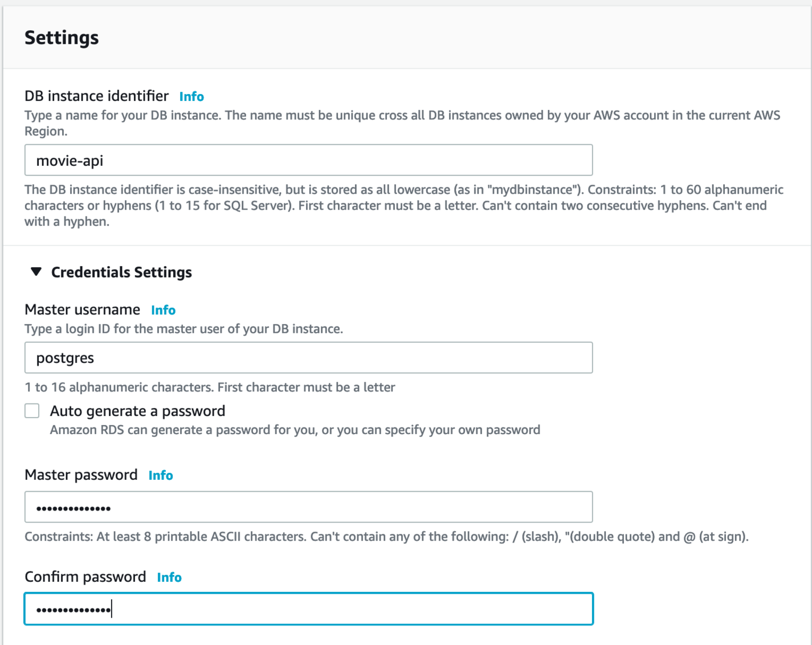Click the 'Master password' label

[81, 475]
